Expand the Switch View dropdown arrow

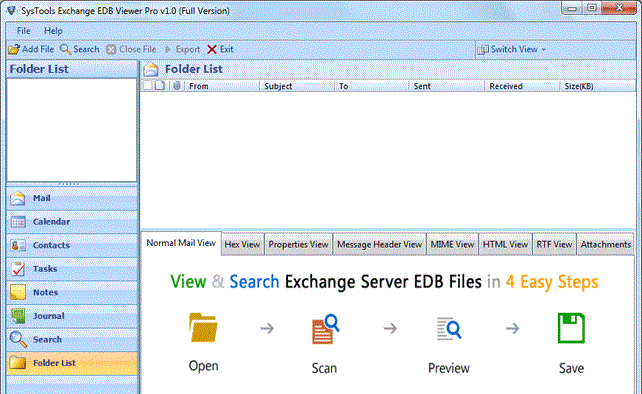[x=544, y=50]
